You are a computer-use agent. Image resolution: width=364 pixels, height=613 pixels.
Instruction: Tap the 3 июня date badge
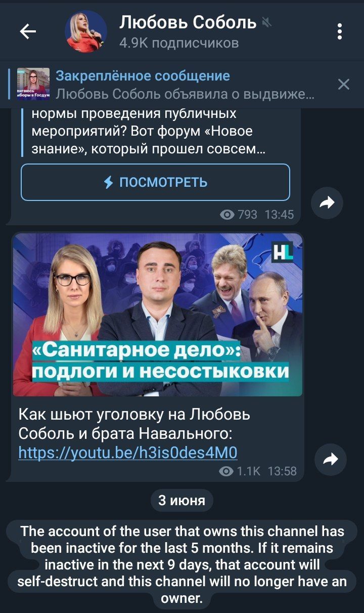pos(181,501)
